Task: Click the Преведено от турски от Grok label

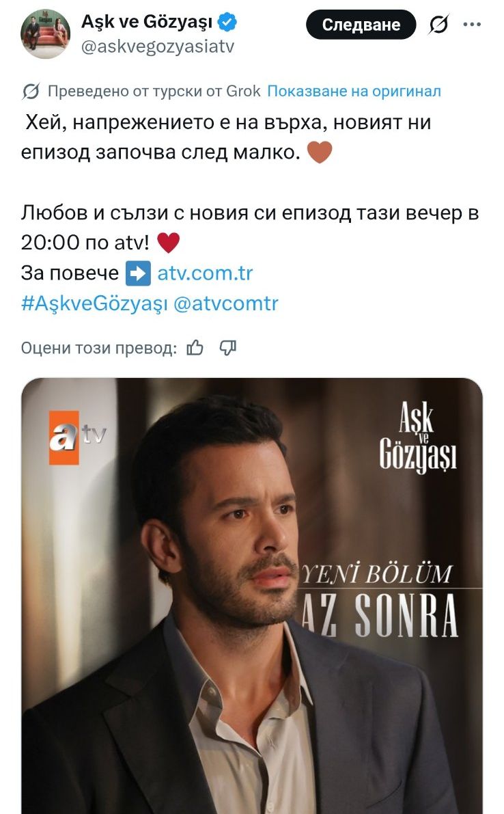Action: tap(154, 92)
